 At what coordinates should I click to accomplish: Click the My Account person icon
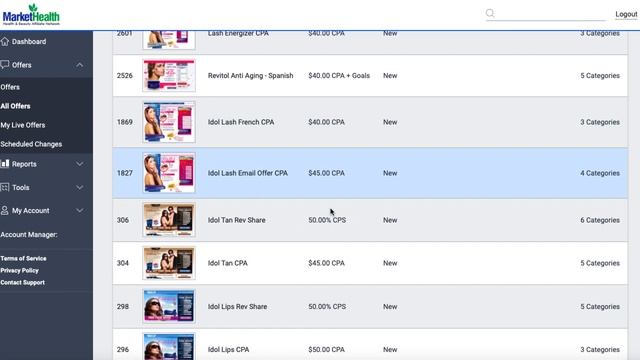click(x=4, y=210)
